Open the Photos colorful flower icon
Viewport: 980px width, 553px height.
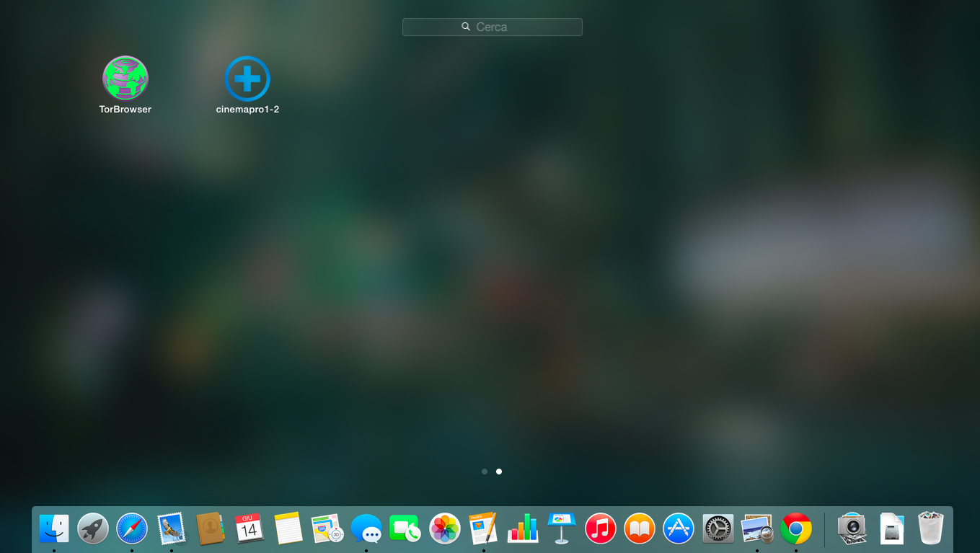444,529
